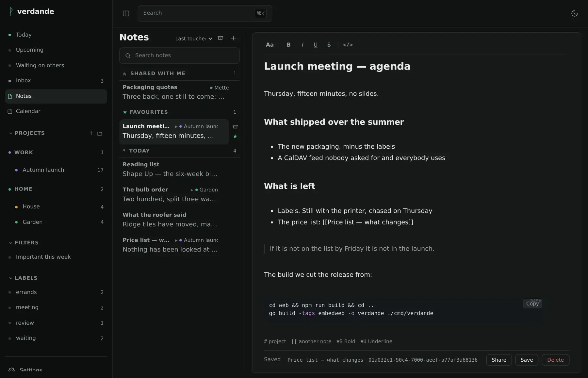Focus the Search notes field
588x378 pixels.
click(179, 56)
